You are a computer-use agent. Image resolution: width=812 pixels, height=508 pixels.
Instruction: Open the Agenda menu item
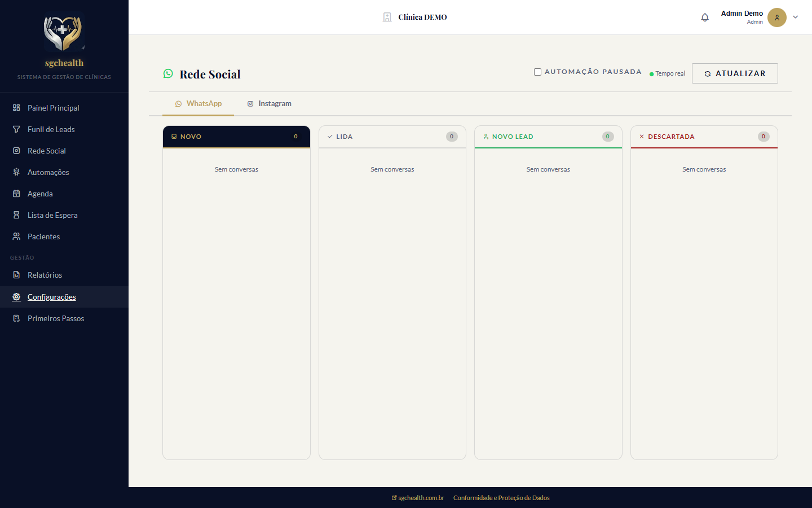(64, 194)
